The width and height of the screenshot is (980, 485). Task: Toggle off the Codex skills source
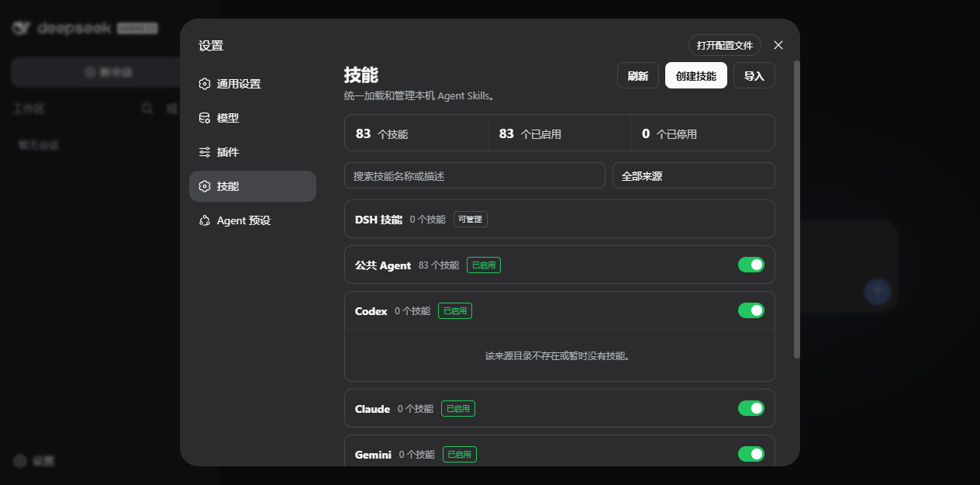751,310
